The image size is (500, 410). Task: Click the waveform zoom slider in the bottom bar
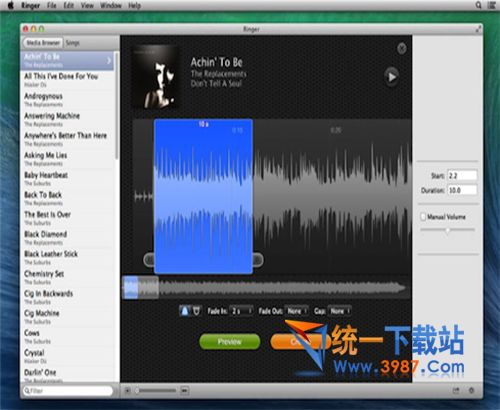tap(156, 390)
